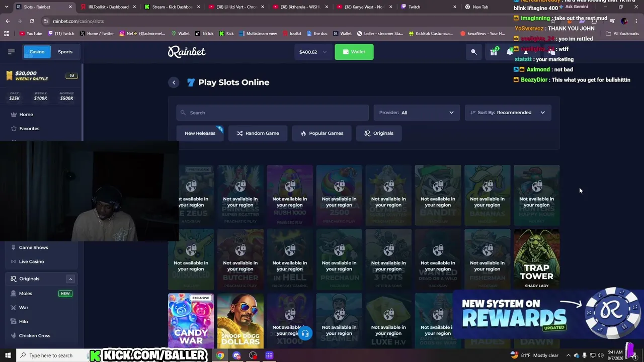Viewport: 644px width, 362px height.
Task: Switch to IRLToolkit Dashboard tab
Action: (109, 7)
